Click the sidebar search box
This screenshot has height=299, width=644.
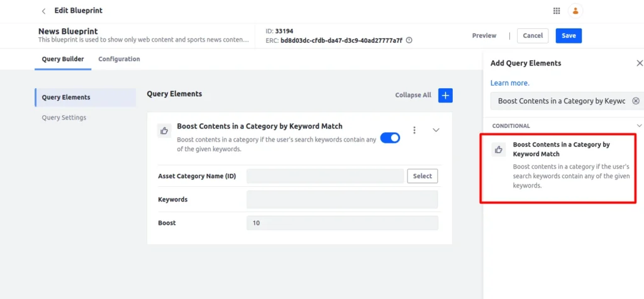pyautogui.click(x=562, y=101)
